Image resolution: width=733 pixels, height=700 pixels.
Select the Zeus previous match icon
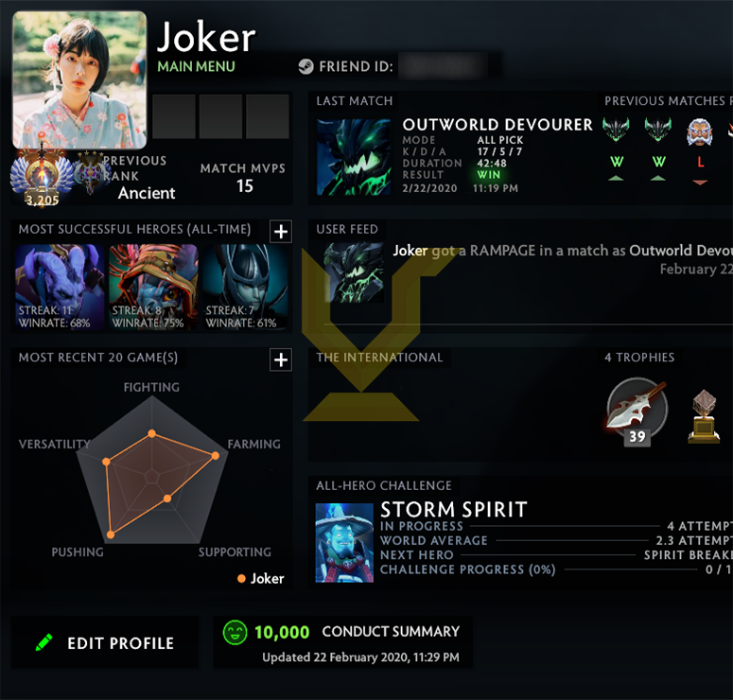pyautogui.click(x=699, y=131)
